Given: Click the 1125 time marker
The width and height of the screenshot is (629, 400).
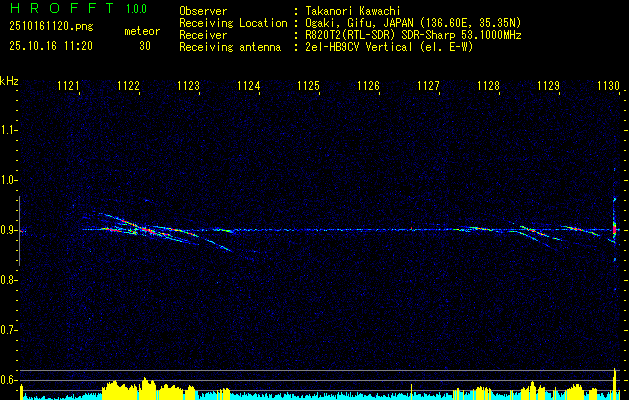Looking at the screenshot, I should point(308,86).
